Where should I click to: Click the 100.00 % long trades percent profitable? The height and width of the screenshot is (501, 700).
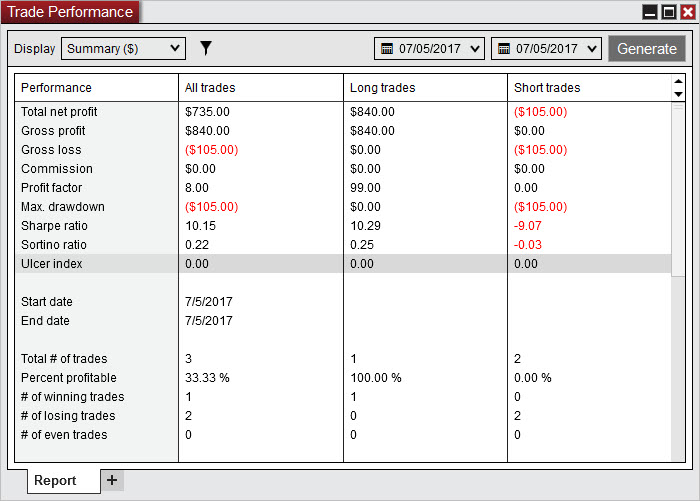(x=375, y=378)
